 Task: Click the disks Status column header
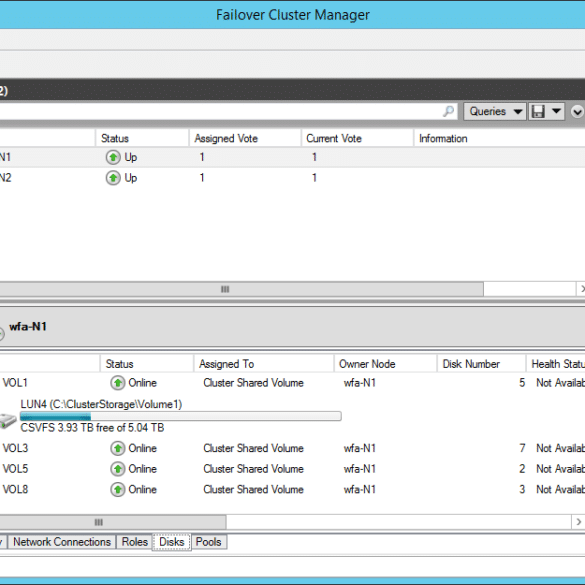coord(147,364)
